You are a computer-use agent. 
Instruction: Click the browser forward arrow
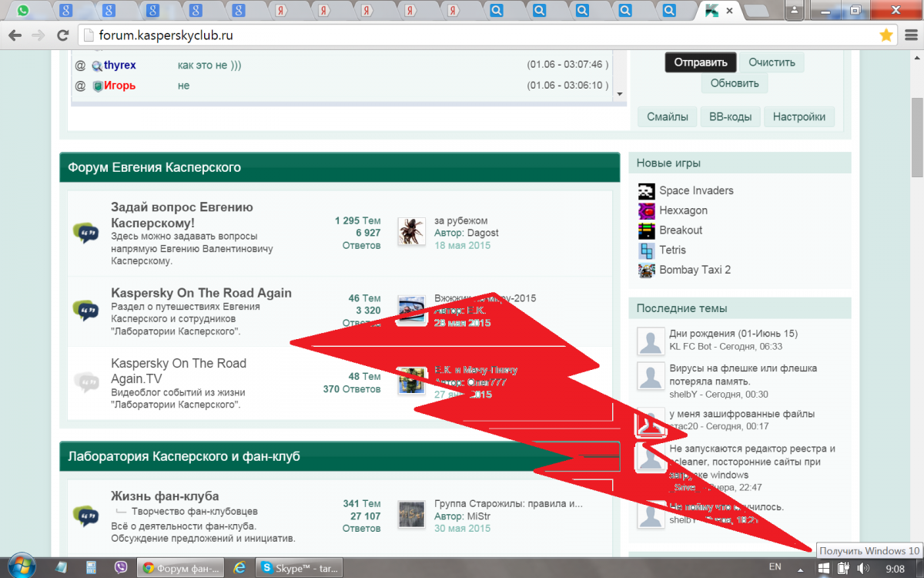(38, 35)
